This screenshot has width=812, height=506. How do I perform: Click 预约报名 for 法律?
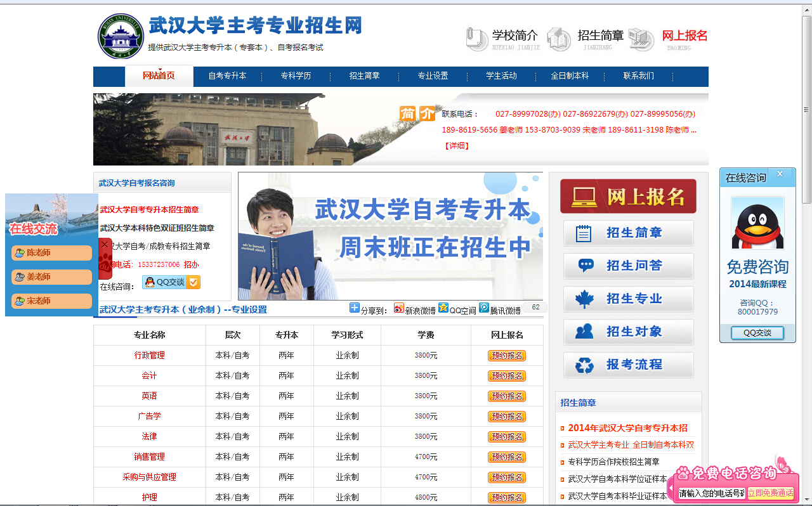[507, 437]
